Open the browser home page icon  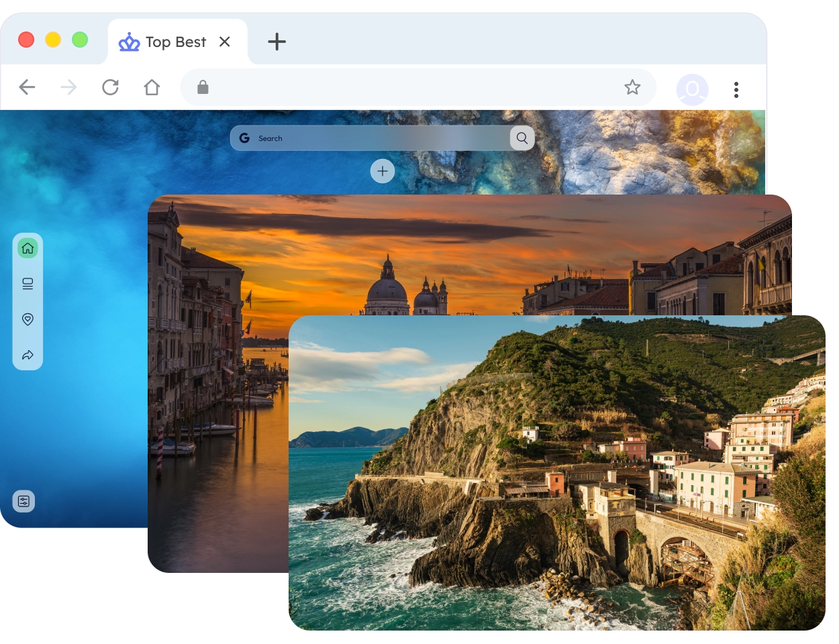152,87
